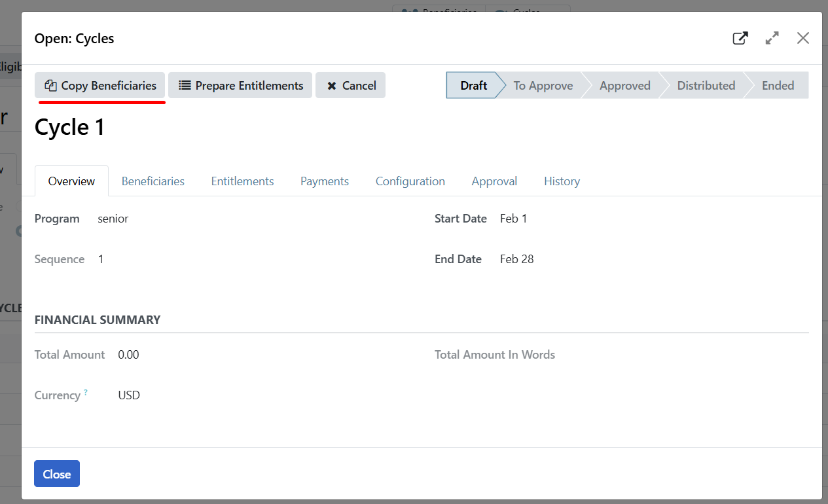Close the dialog with the X icon

[803, 38]
